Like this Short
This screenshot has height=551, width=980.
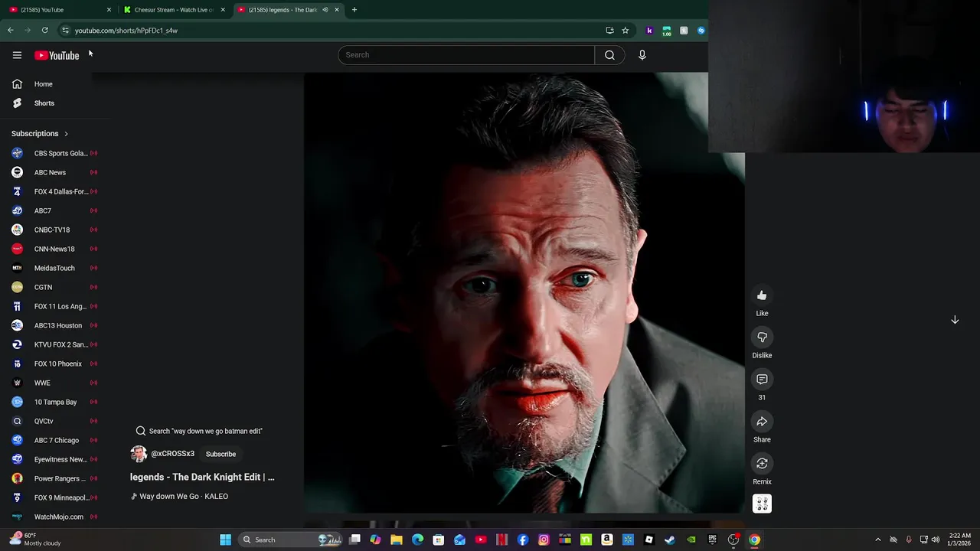762,295
